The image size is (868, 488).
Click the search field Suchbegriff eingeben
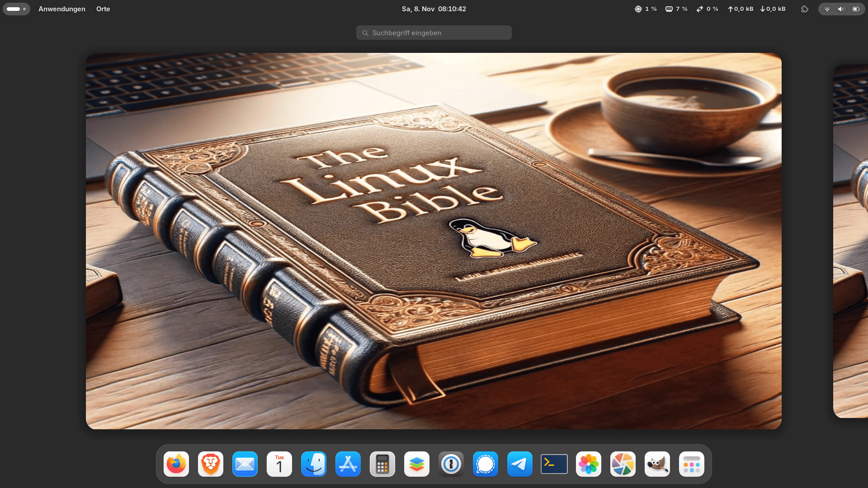click(434, 33)
